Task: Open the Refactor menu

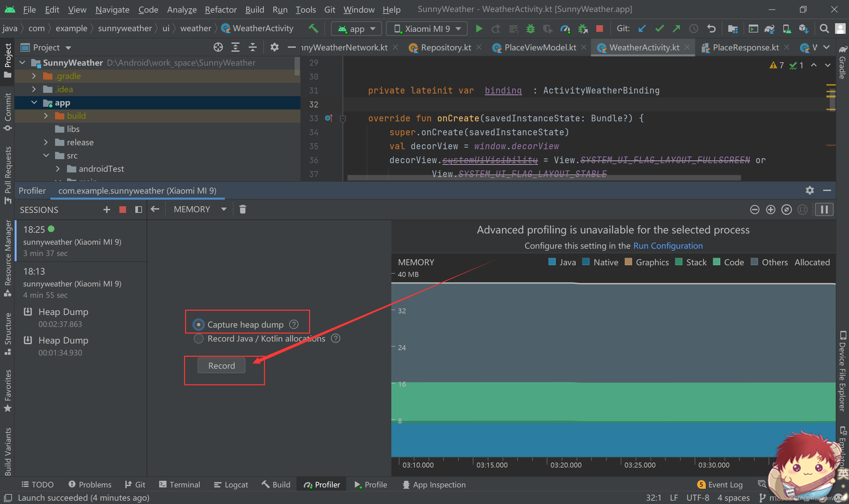Action: (x=221, y=10)
